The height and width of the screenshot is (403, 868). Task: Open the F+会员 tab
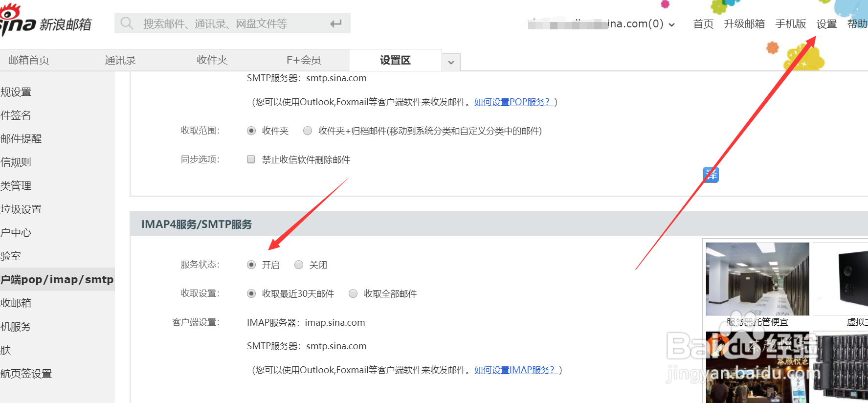click(x=304, y=60)
